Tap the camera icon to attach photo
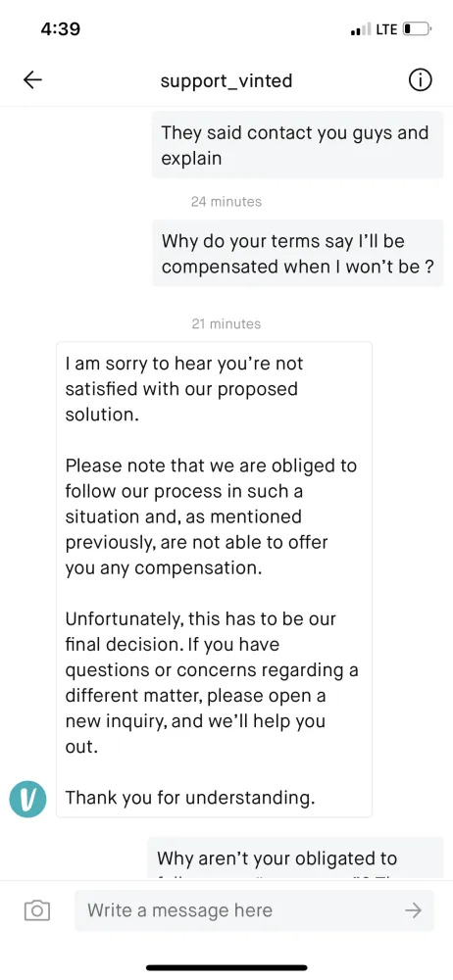This screenshot has width=453, height=980. 37,910
